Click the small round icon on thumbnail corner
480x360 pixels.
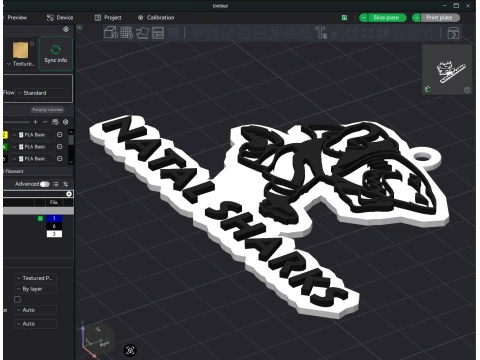click(x=467, y=90)
